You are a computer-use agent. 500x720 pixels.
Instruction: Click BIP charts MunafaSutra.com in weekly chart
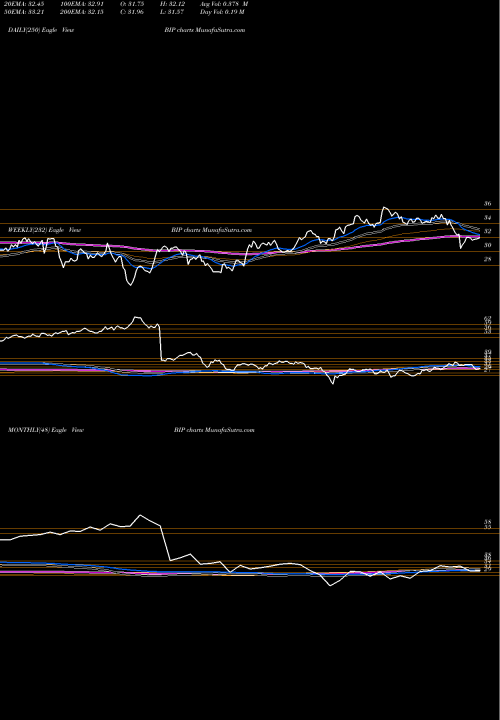point(212,230)
